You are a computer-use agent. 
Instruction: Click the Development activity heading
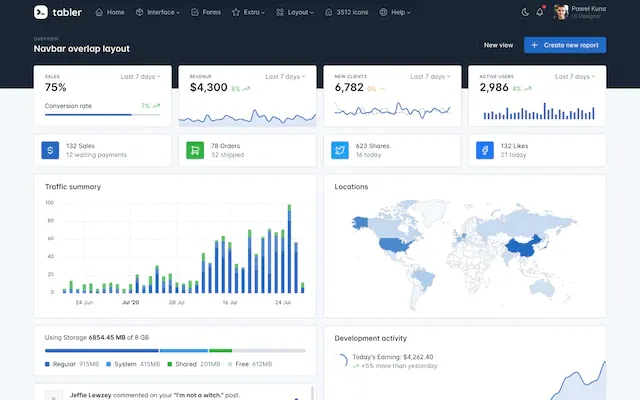(x=371, y=338)
